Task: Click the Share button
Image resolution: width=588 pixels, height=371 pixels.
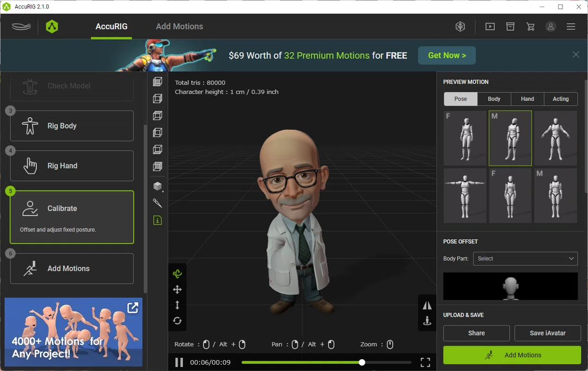Action: 476,333
